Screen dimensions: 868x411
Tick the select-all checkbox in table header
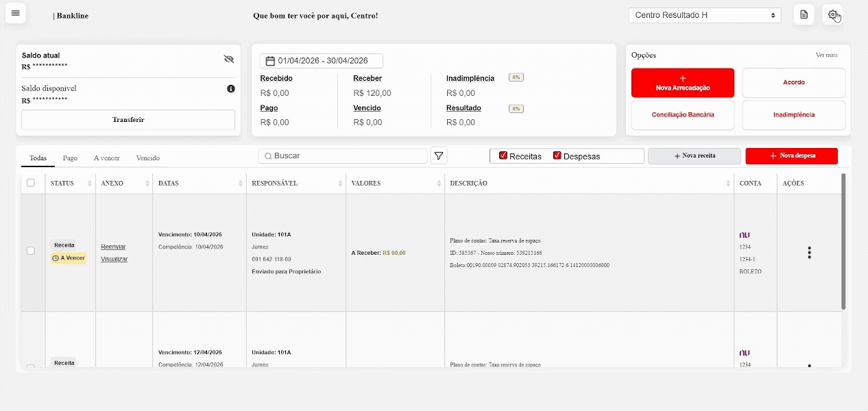[30, 183]
